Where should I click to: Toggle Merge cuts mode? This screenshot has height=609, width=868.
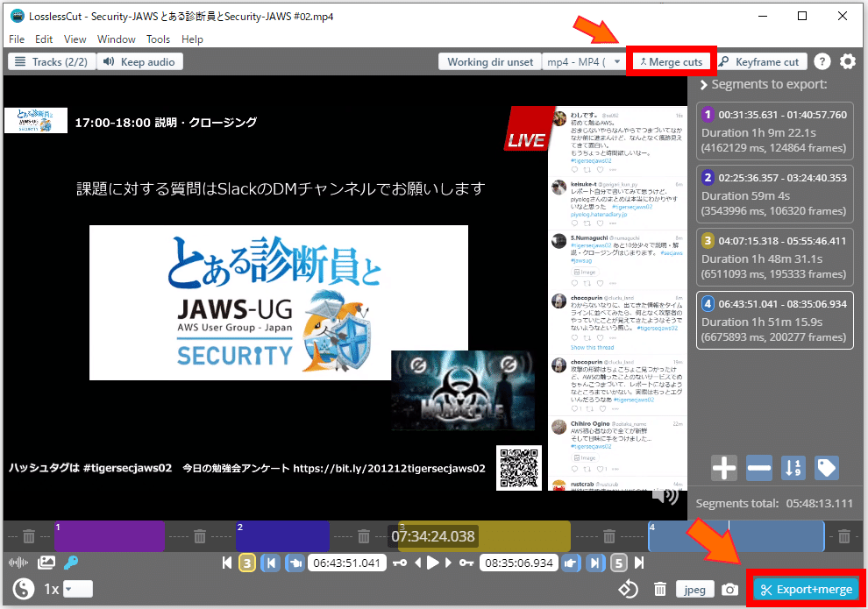click(x=672, y=62)
